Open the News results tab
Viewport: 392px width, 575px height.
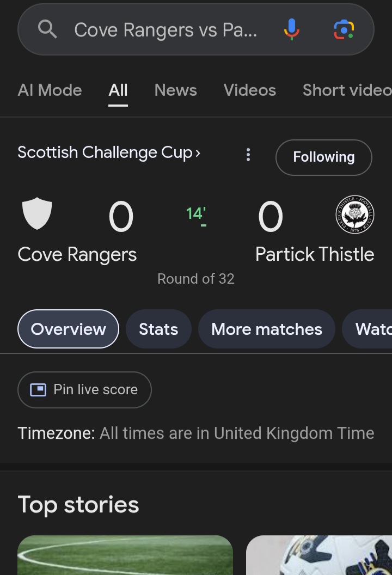pos(175,90)
